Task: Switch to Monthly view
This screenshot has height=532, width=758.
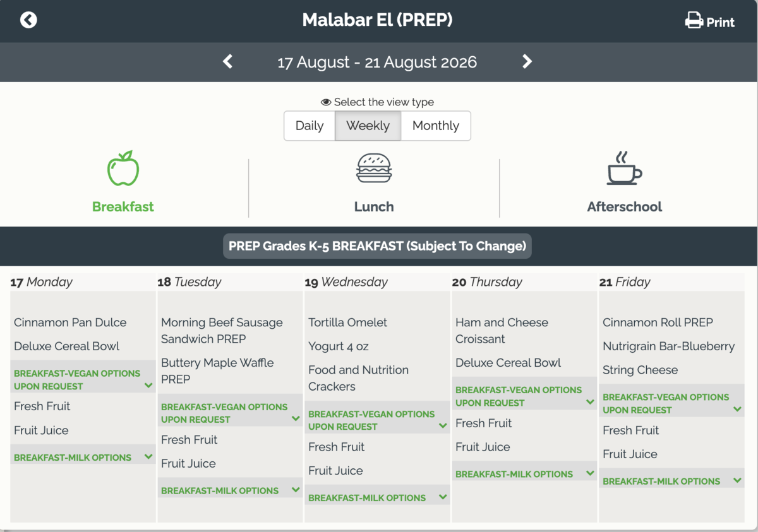Action: 436,126
